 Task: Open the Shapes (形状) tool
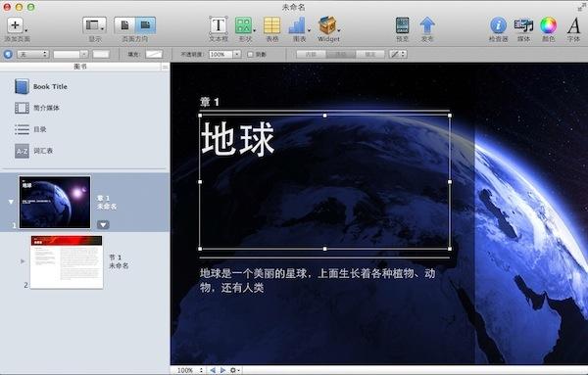[x=243, y=25]
